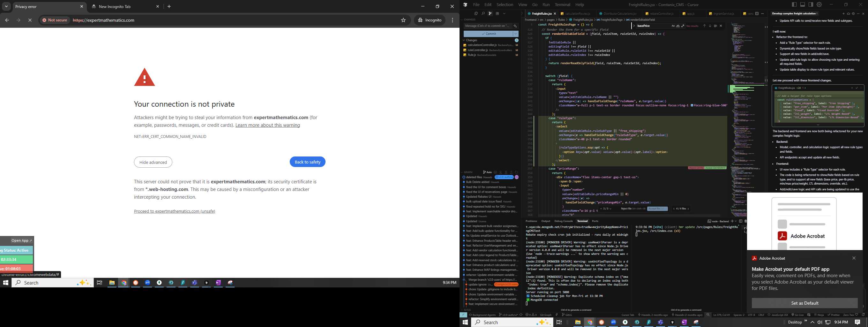Click Hide advanced button in Chrome
The width and height of the screenshot is (868, 327).
[x=153, y=162]
